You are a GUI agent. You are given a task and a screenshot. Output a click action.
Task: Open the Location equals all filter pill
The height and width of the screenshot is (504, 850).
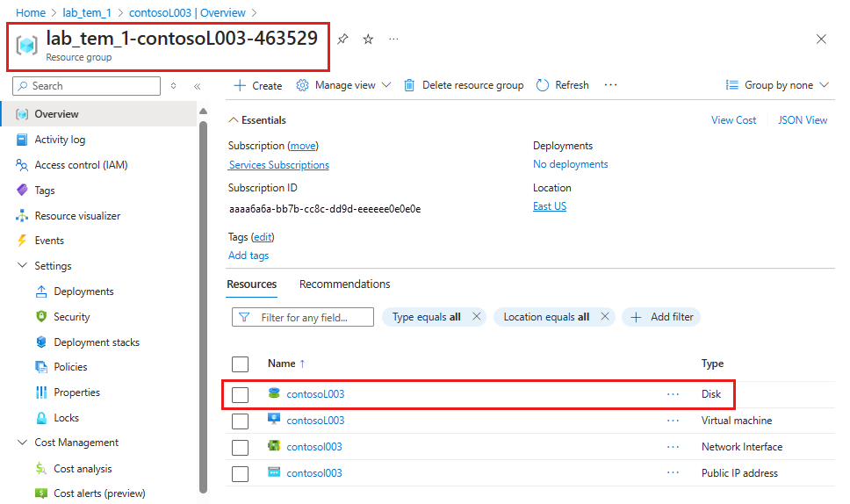point(546,317)
